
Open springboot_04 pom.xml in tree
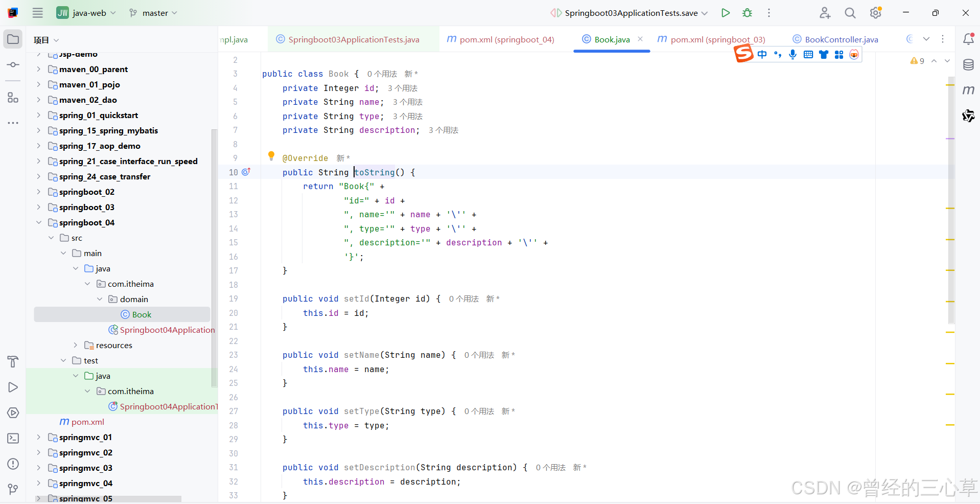pos(82,422)
